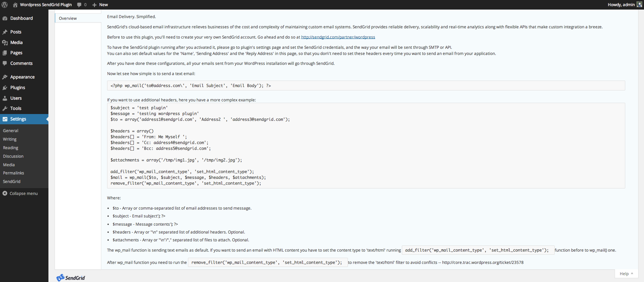
Task: Click the WordPress logo icon
Action: (5, 5)
